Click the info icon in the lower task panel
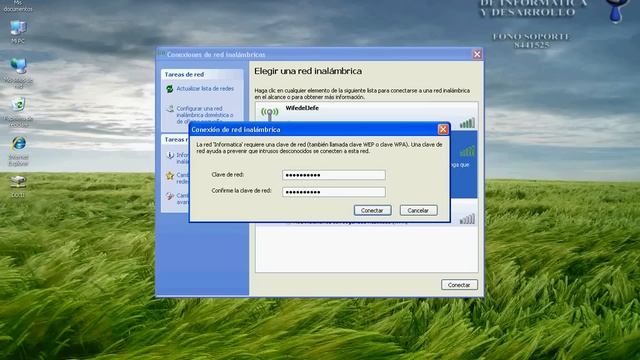The width and height of the screenshot is (640, 360). [x=170, y=155]
